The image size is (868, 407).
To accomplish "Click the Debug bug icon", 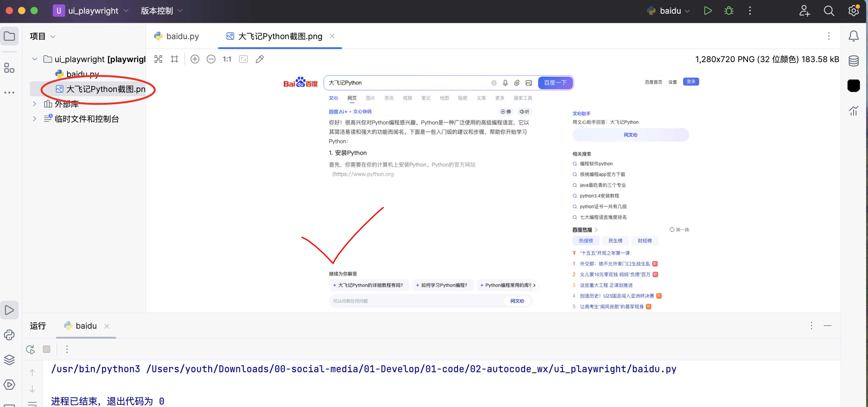I will [x=729, y=11].
